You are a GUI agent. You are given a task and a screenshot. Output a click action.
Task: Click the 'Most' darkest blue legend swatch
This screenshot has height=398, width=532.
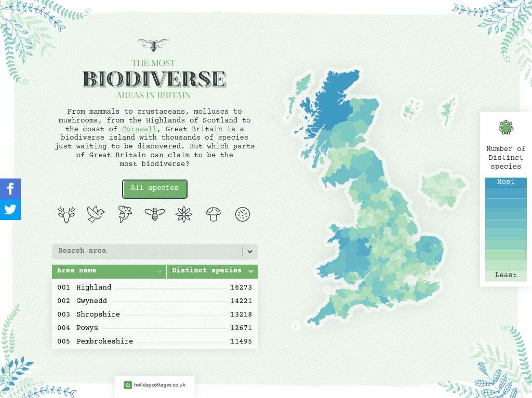506,182
